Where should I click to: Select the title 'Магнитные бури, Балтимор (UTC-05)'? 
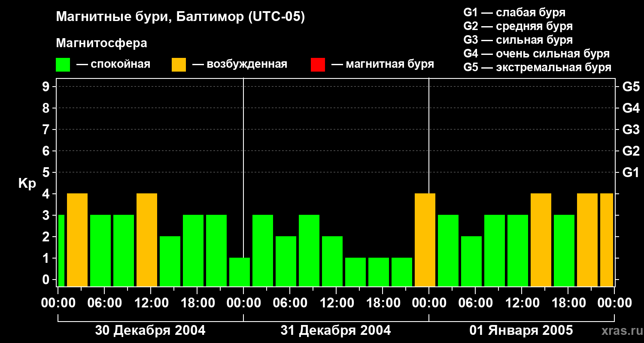180,18
